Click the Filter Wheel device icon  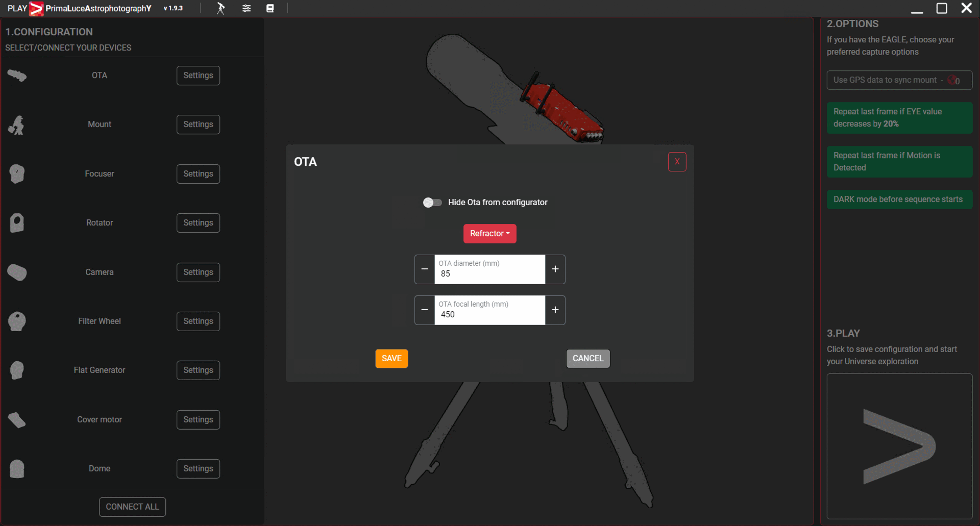tap(17, 321)
